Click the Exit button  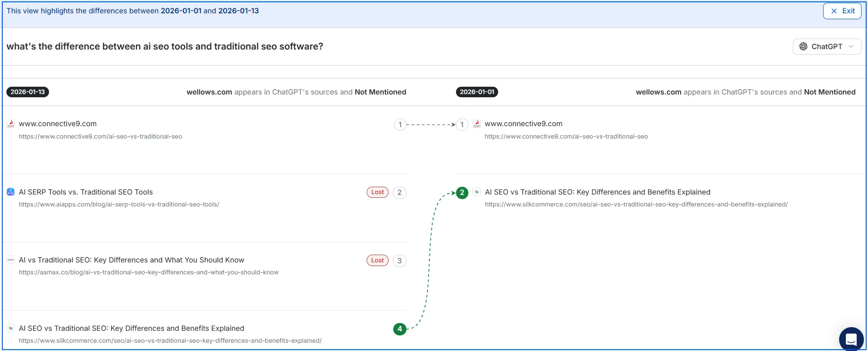click(842, 11)
